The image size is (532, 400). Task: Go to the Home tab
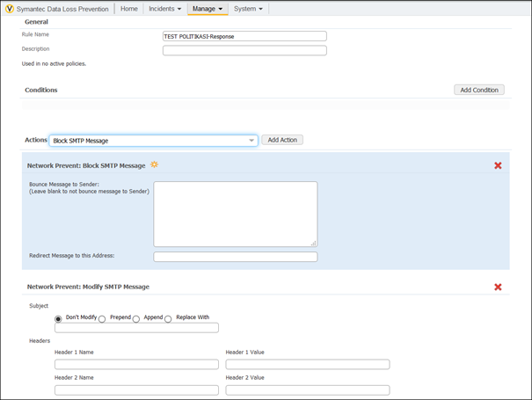pos(129,9)
